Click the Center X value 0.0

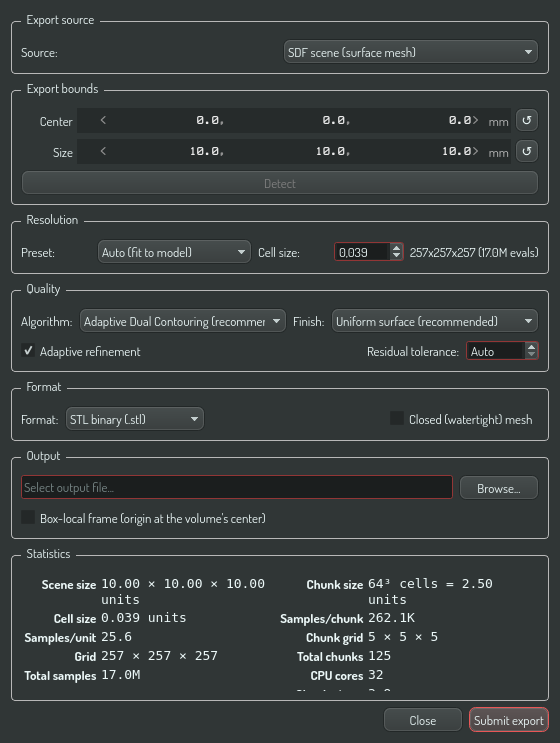click(210, 120)
